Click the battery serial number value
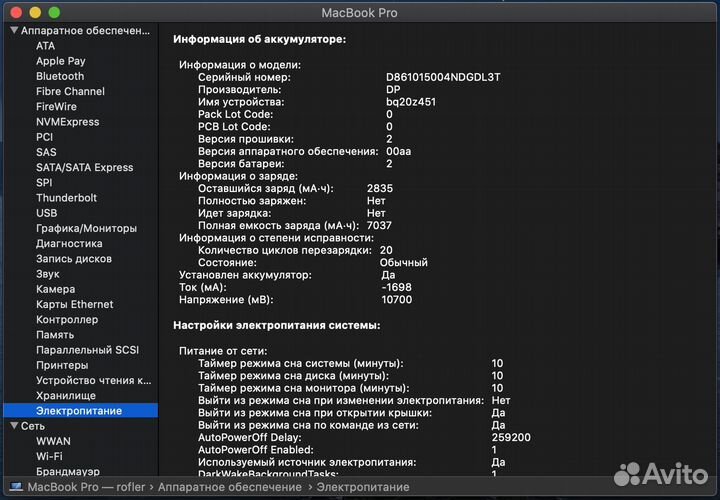The width and height of the screenshot is (720, 500). coord(443,77)
